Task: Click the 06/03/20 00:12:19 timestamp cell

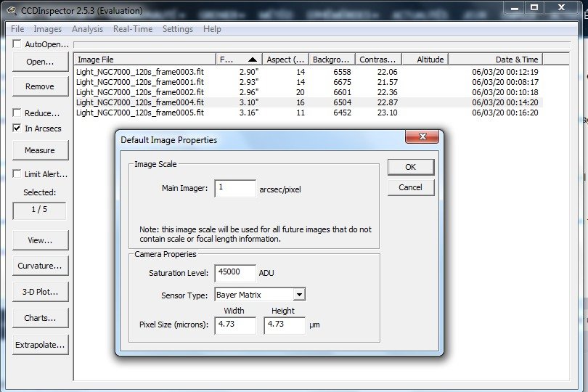Action: pyautogui.click(x=505, y=72)
